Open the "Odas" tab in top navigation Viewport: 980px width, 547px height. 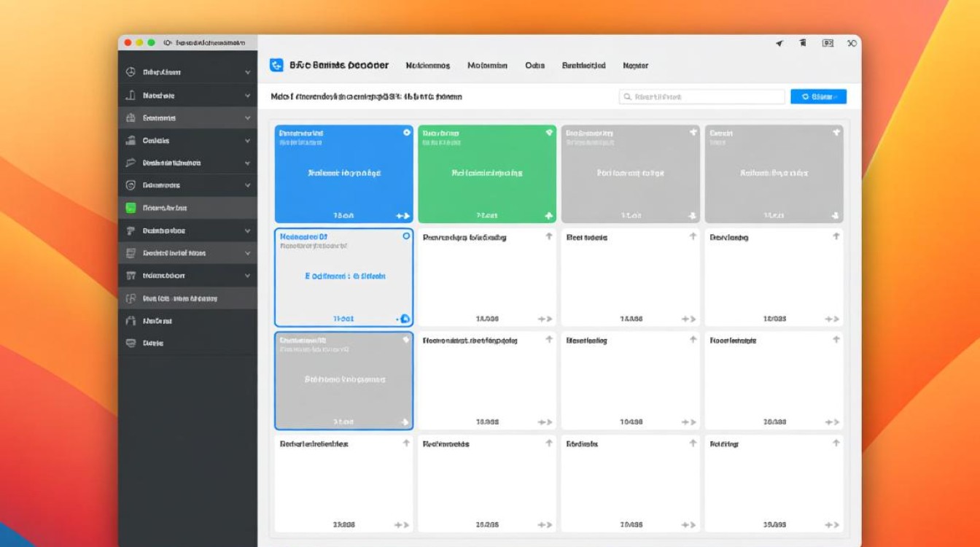[534, 66]
